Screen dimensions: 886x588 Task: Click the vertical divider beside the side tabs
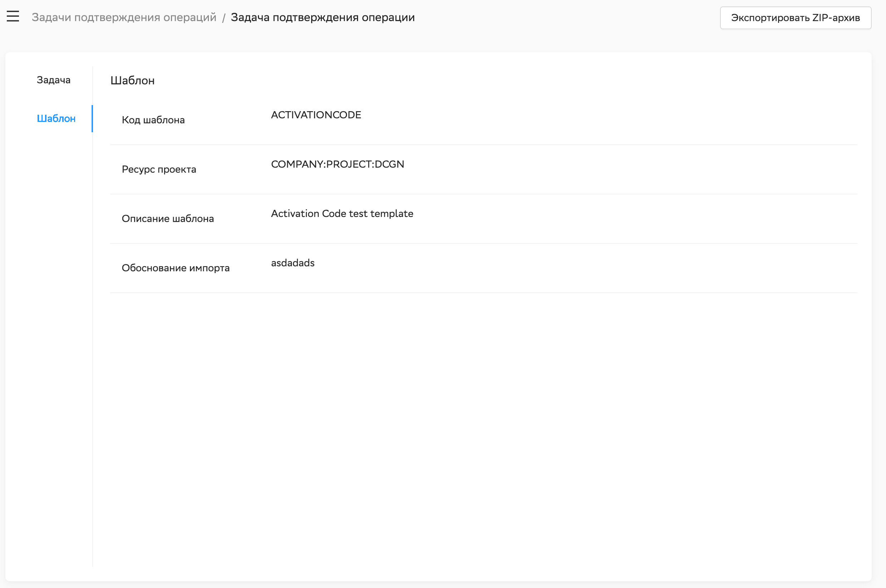92,337
